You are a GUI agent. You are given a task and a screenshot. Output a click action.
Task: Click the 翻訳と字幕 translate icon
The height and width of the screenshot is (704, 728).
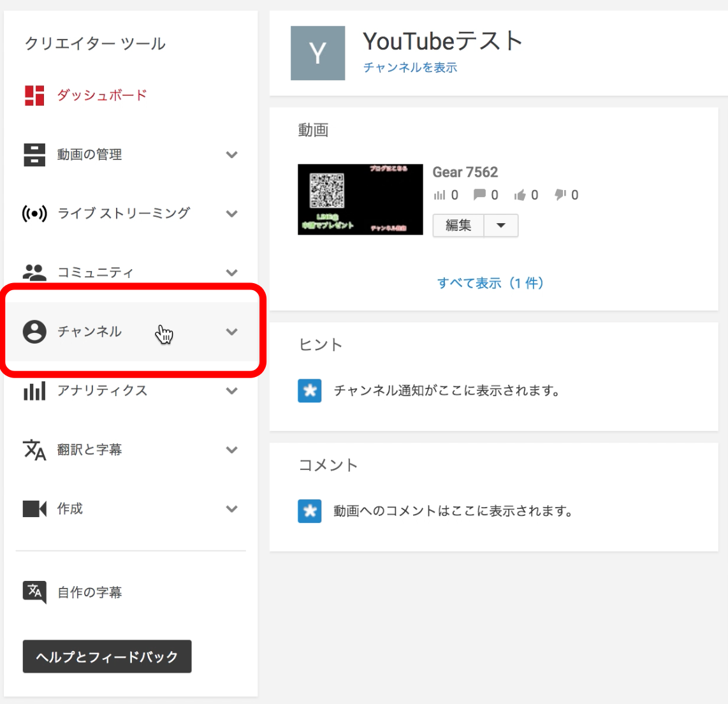click(34, 450)
